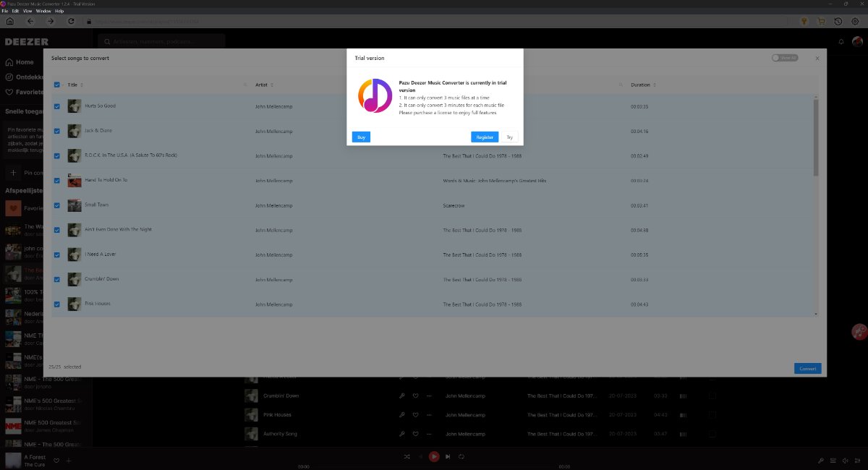Open conversion history clock icon
This screenshot has height=470, width=868.
click(838, 21)
